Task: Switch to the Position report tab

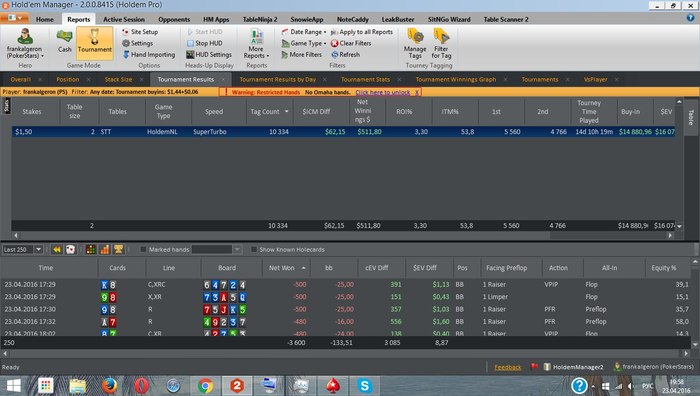Action: click(67, 79)
